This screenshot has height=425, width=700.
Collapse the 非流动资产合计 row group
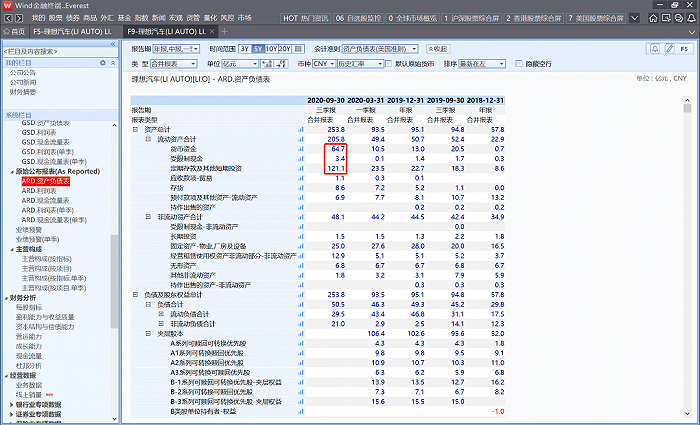(x=148, y=217)
